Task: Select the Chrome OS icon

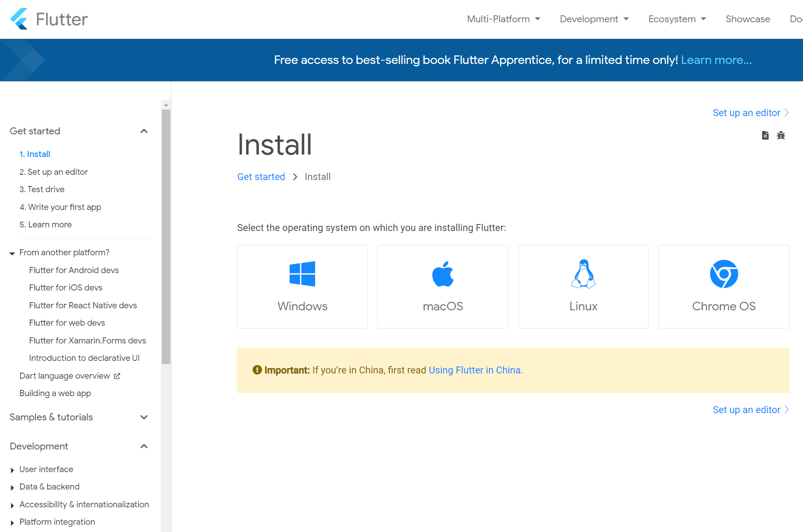Action: tap(724, 274)
